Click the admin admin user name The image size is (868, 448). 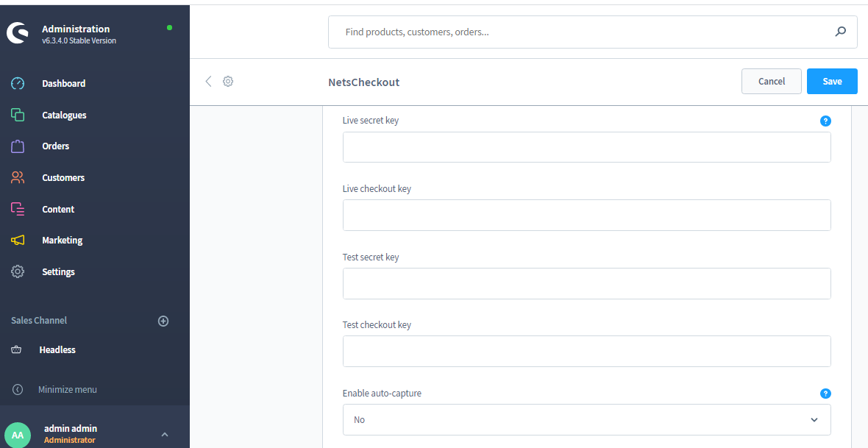coord(71,429)
